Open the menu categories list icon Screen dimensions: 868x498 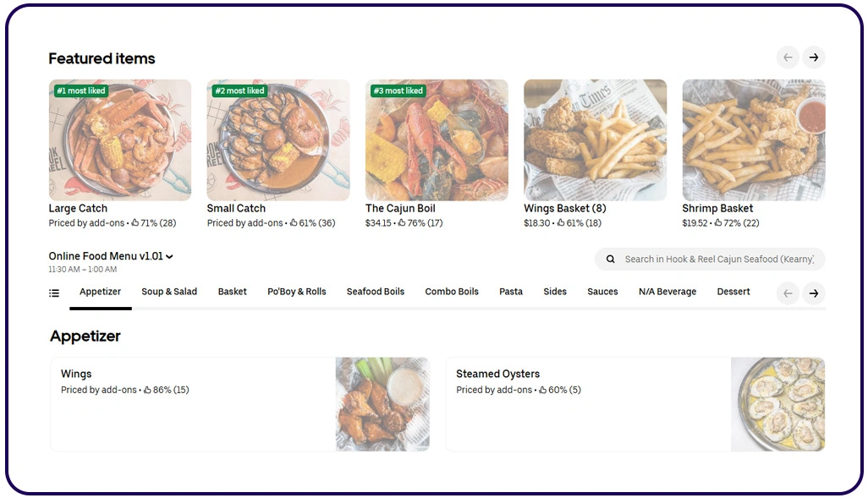53,293
